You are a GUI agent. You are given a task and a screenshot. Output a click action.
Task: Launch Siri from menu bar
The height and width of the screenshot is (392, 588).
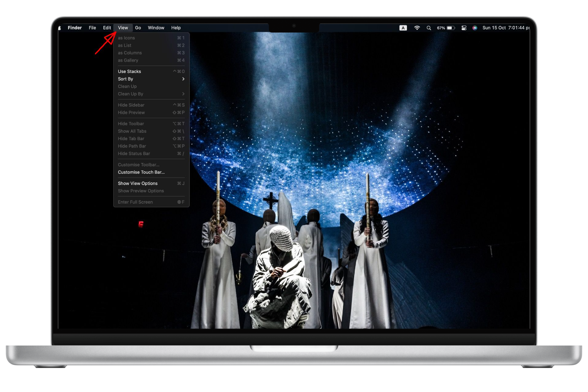pyautogui.click(x=475, y=28)
